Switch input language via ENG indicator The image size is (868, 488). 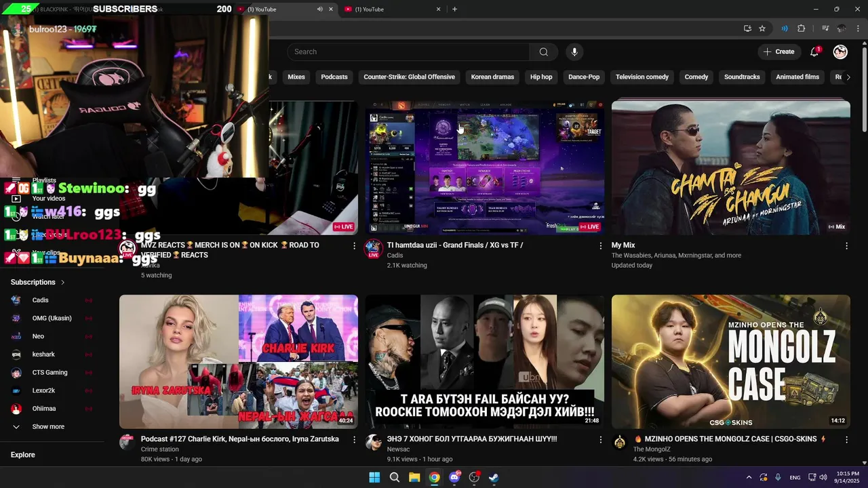[795, 477]
